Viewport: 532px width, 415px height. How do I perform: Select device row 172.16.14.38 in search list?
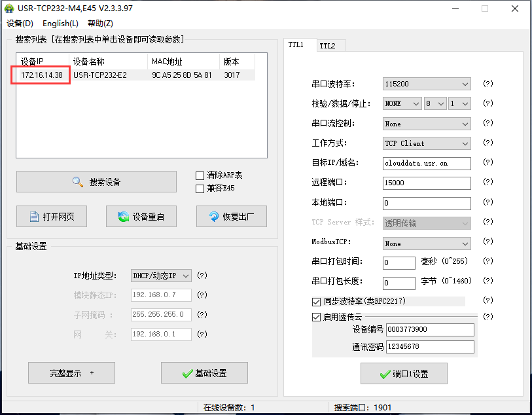(x=42, y=75)
